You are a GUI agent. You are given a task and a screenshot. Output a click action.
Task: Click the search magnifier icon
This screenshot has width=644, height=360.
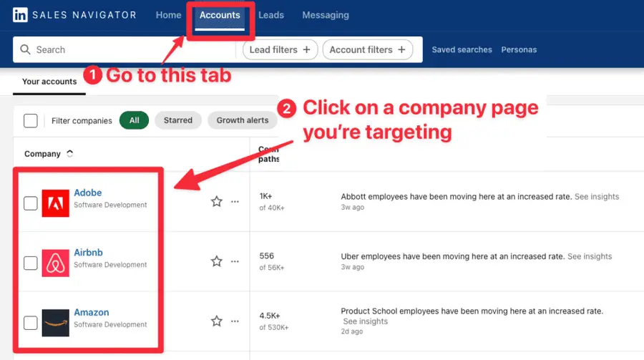[25, 49]
